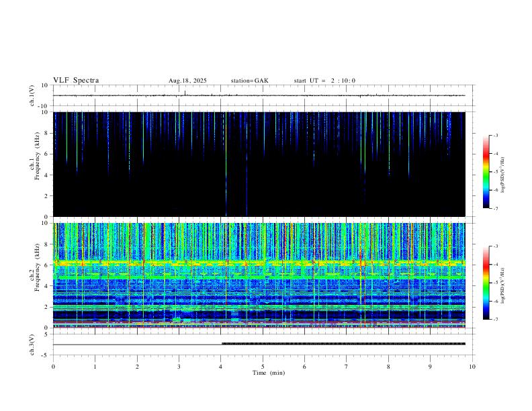Click the "-7" tick on upper colorbar
This screenshot has width=532, height=411.
(495, 208)
